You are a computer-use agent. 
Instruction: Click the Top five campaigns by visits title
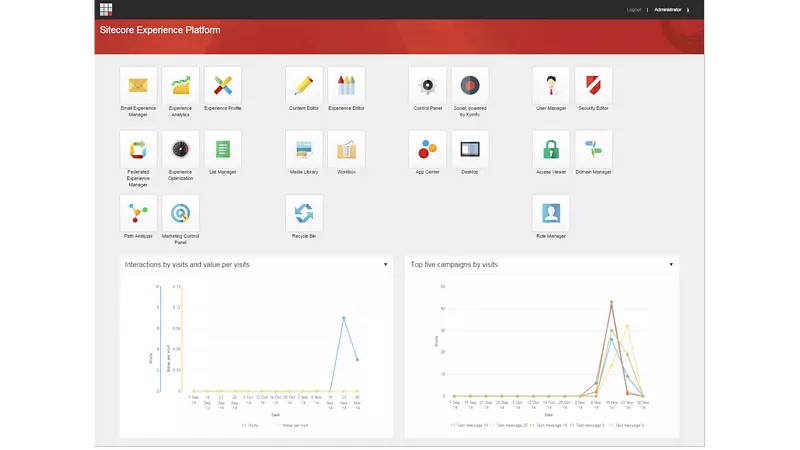(x=454, y=264)
